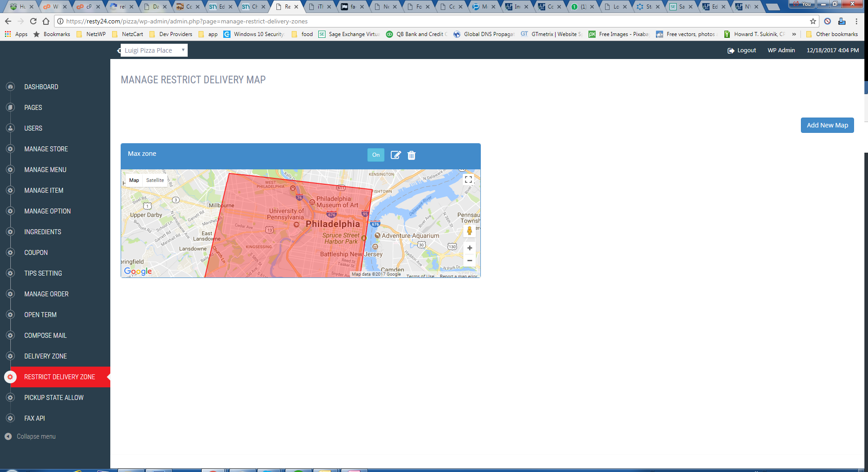Select the Map view type

tap(134, 180)
